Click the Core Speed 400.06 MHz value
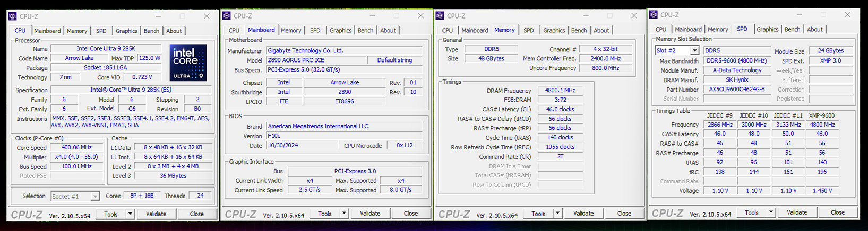 pos(76,147)
